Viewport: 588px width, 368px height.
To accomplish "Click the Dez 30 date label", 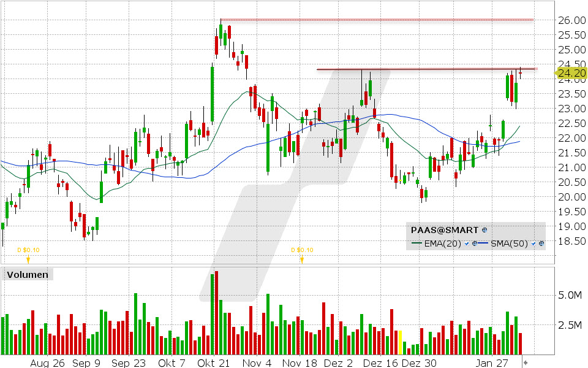I will [419, 363].
